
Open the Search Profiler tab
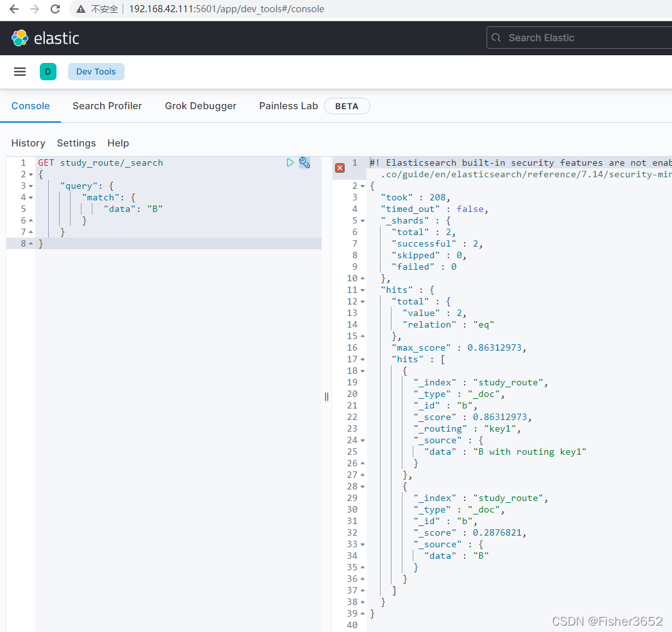click(x=107, y=106)
